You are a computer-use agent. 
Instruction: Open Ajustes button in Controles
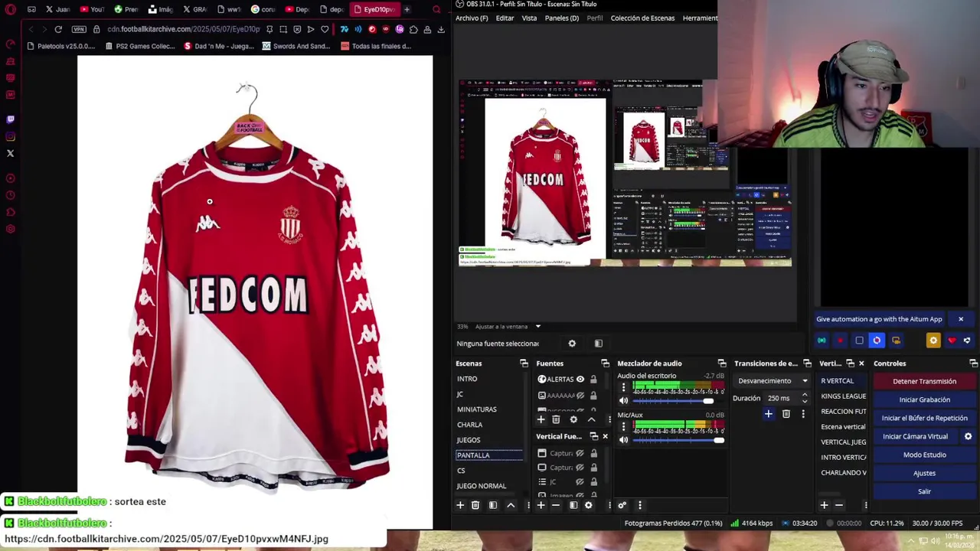924,473
